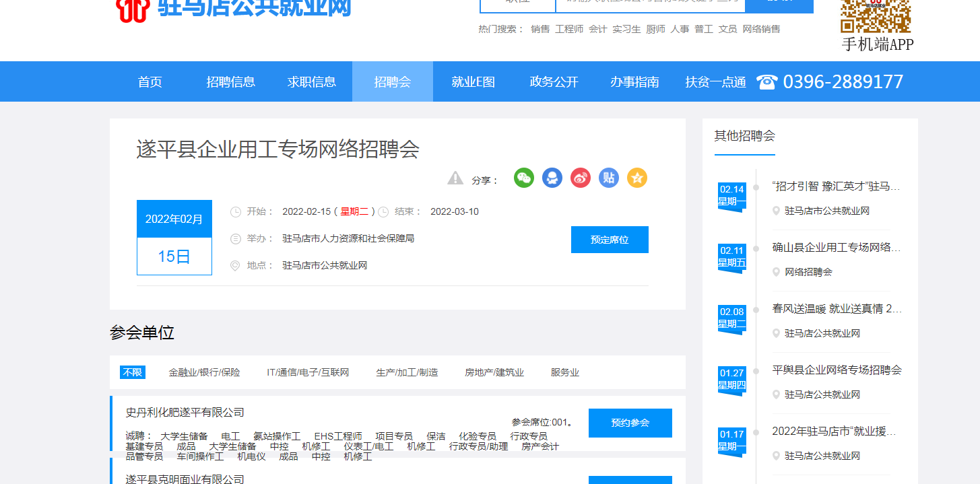Click the grey warning triangle icon
This screenshot has width=980, height=484.
[455, 178]
